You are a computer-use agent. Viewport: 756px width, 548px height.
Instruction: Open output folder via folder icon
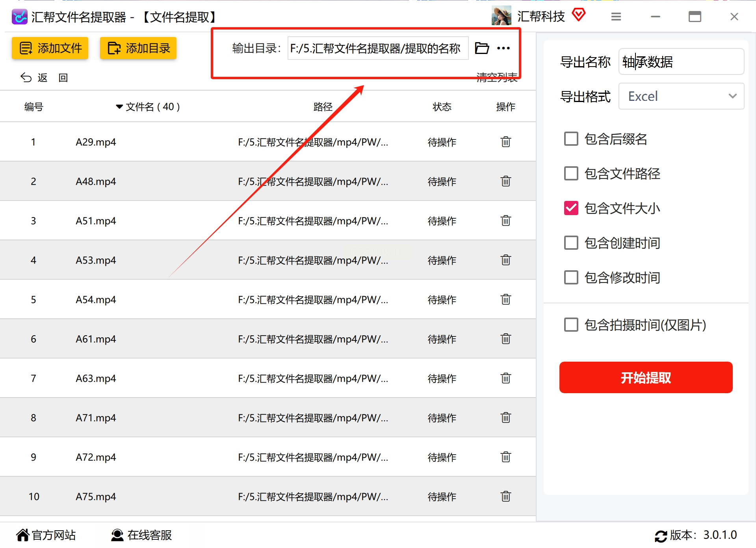point(481,48)
